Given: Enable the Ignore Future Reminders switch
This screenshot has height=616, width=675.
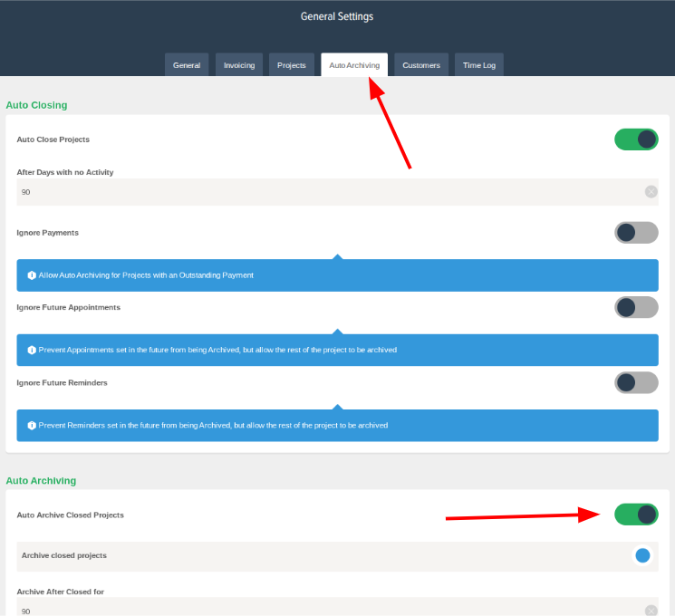Looking at the screenshot, I should 636,382.
